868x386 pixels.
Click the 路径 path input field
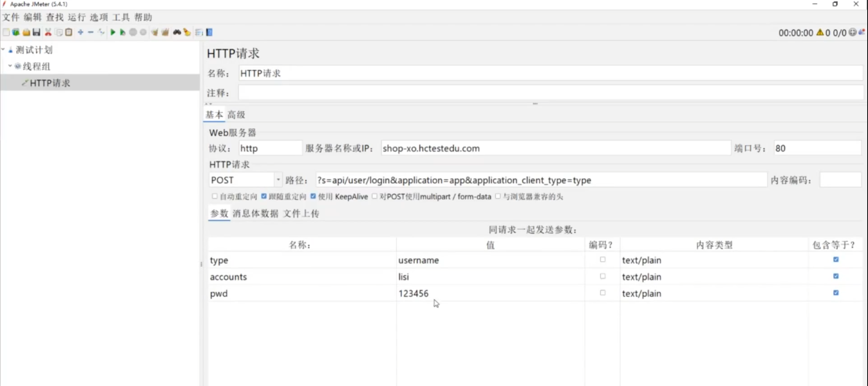click(x=541, y=180)
